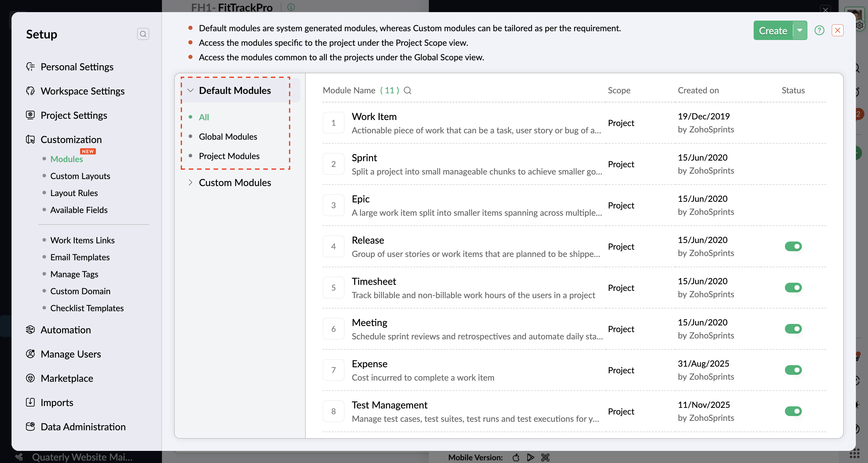Click the Module Name search magnifier icon

(x=407, y=90)
